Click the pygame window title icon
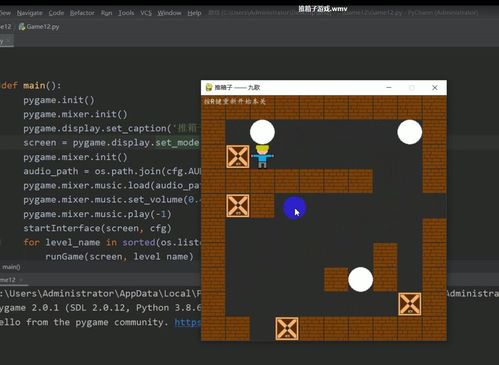 209,87
